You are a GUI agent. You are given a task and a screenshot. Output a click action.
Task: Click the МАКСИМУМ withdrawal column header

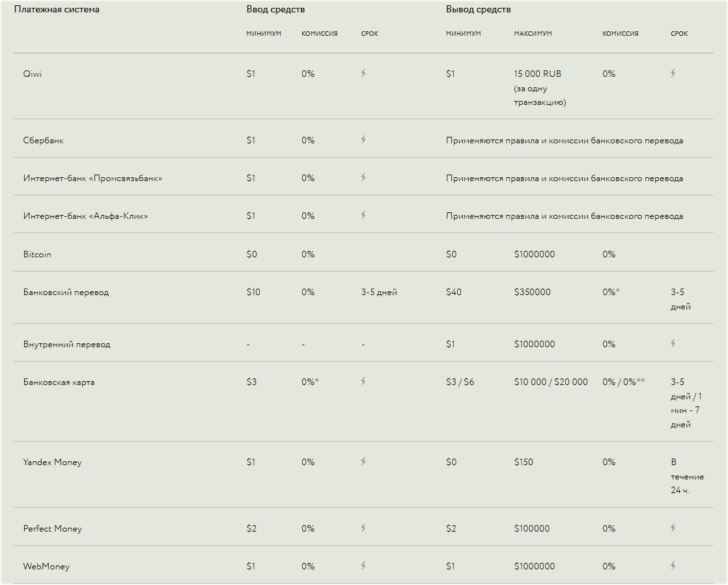pyautogui.click(x=533, y=33)
